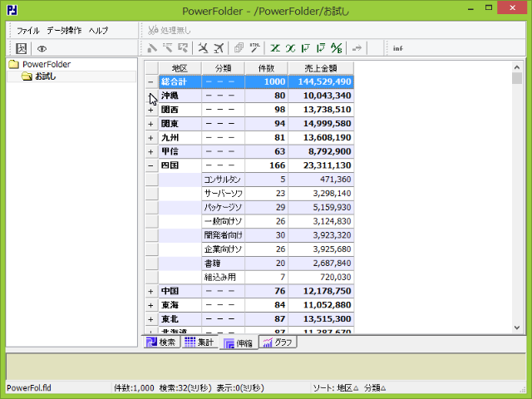
Task: Click the green A/B ratio icon
Action: pos(336,48)
